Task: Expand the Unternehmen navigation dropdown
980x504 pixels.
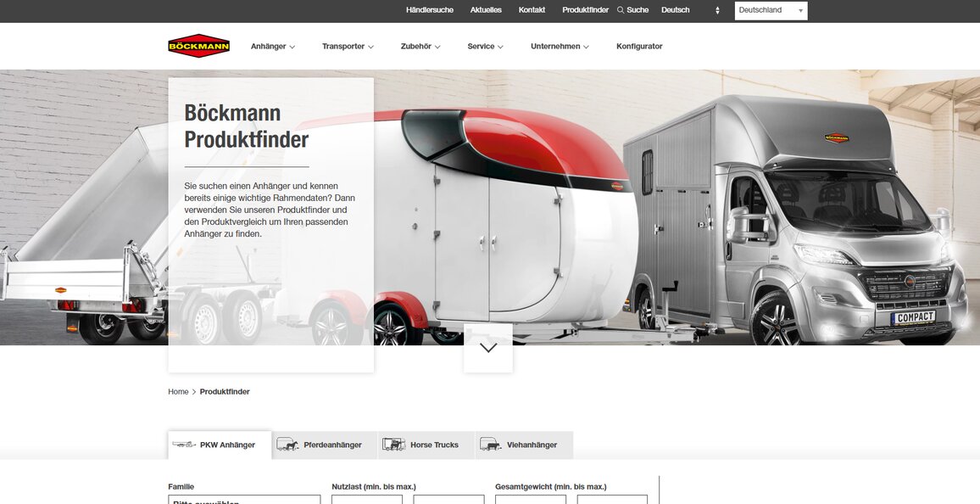Action: point(560,46)
